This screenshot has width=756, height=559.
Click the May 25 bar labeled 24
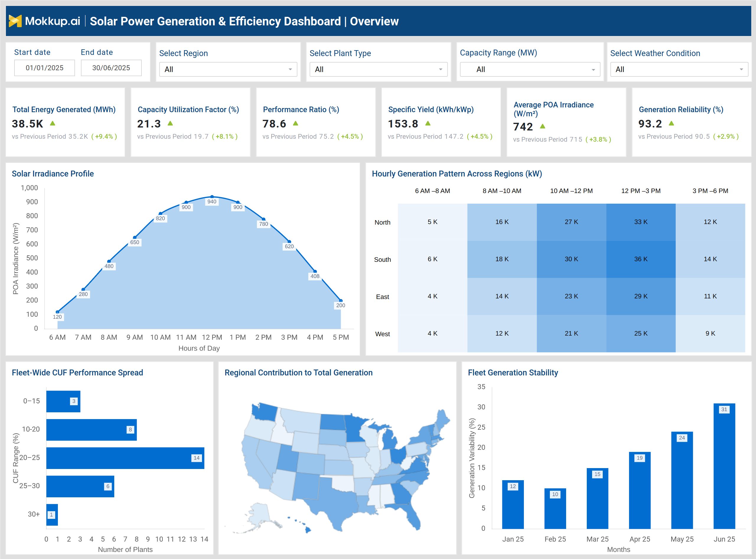tap(682, 480)
